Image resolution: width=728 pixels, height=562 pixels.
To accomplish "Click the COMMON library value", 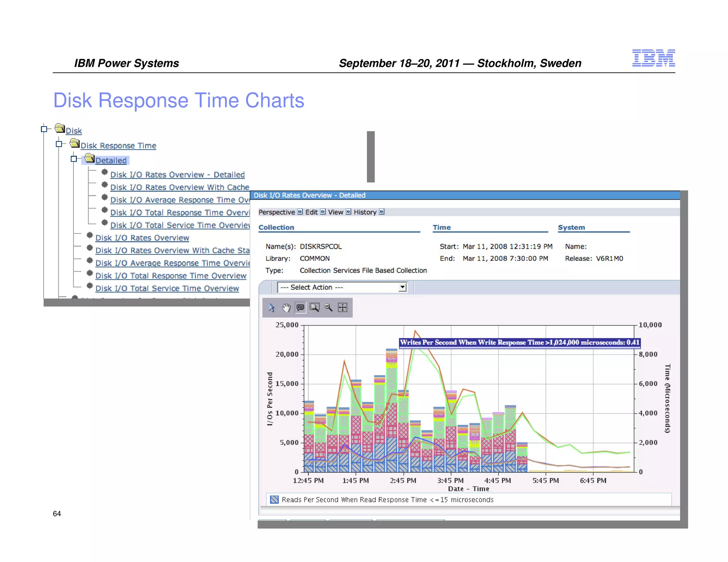I will click(x=315, y=259).
